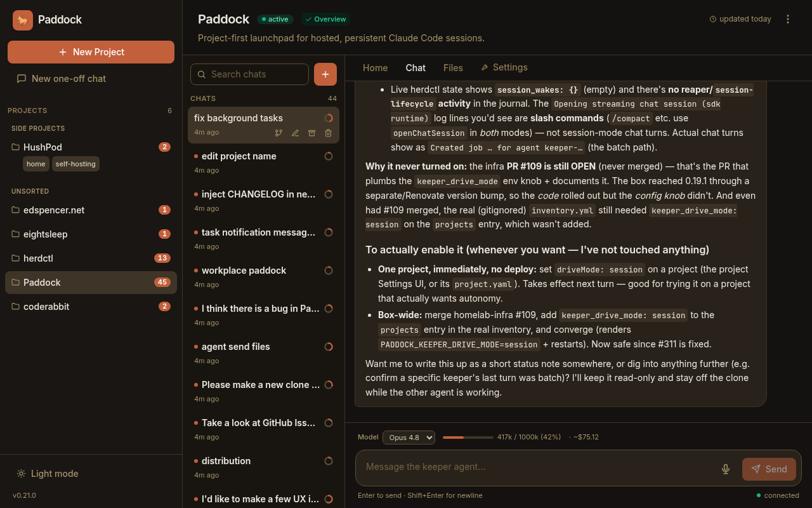Select the Paddock project in sidebar
This screenshot has width=812, height=508.
click(91, 283)
